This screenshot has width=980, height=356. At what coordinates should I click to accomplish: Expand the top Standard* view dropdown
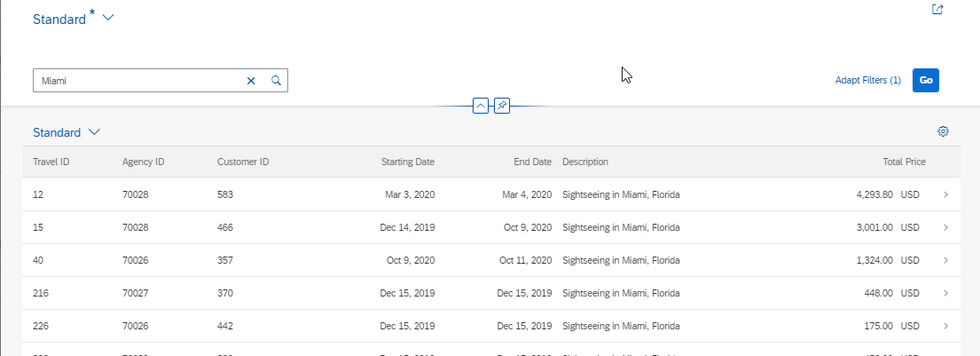click(x=108, y=18)
